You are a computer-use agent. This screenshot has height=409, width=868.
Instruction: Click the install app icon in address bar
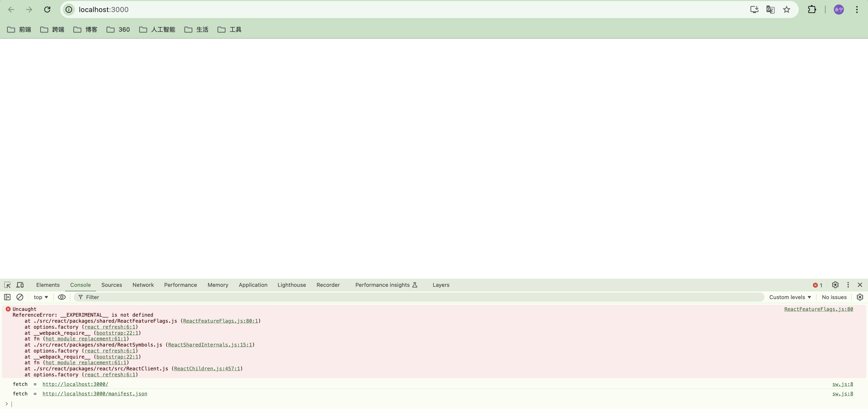pyautogui.click(x=754, y=10)
